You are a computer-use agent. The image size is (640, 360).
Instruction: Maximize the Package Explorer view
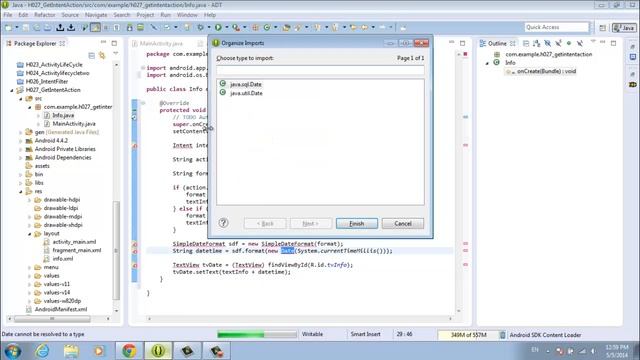coord(114,43)
